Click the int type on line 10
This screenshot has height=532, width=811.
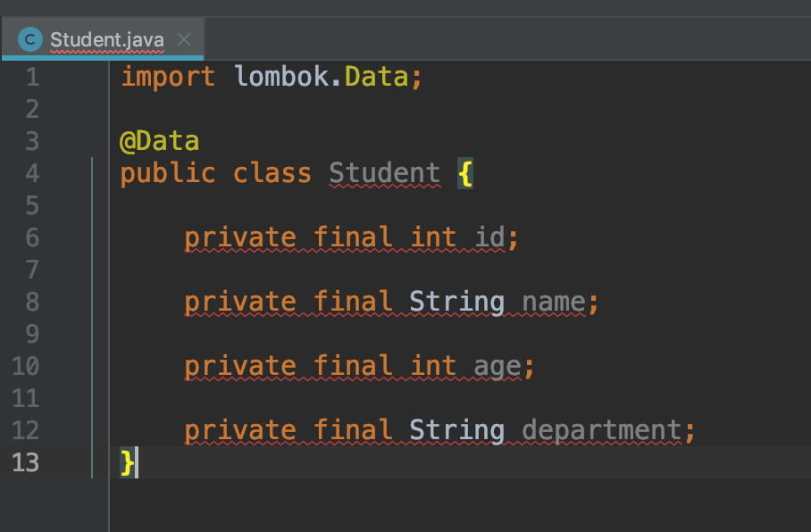(433, 365)
